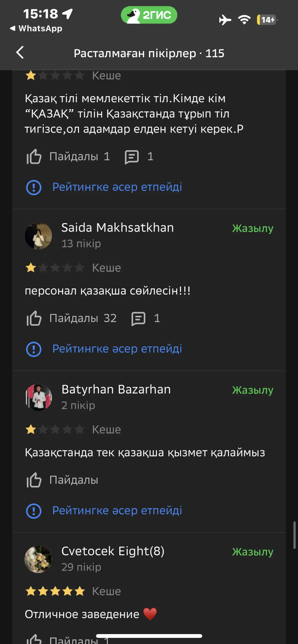Image resolution: width=298 pixels, height=644 pixels.
Task: Tap the 2ГИС green pill at top
Action: pos(149,15)
